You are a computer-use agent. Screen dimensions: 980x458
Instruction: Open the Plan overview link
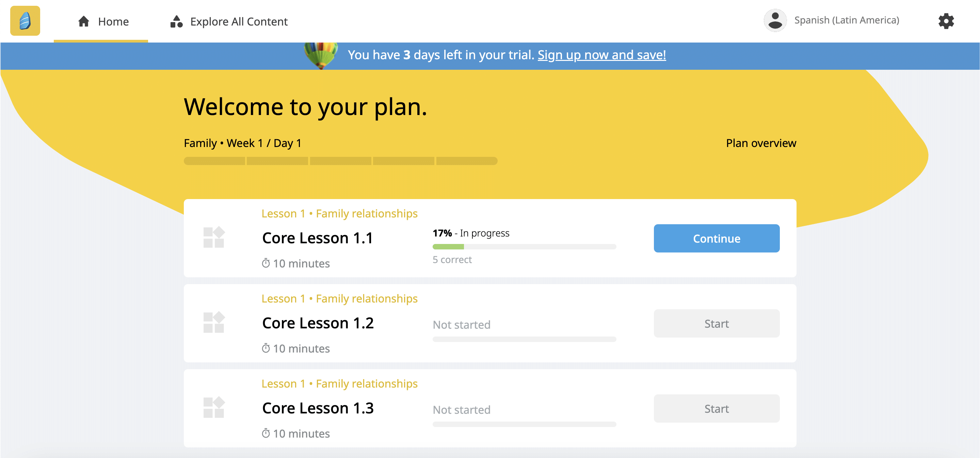click(761, 143)
